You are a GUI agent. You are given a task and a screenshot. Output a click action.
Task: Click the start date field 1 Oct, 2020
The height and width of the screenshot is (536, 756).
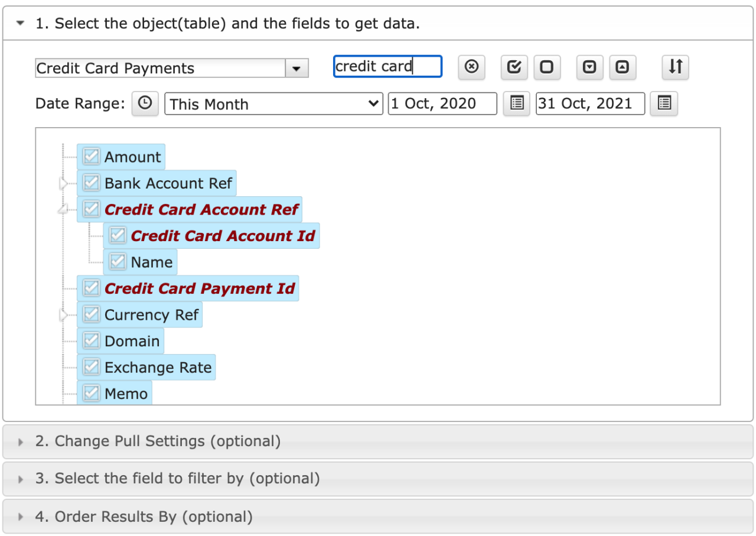tap(442, 103)
